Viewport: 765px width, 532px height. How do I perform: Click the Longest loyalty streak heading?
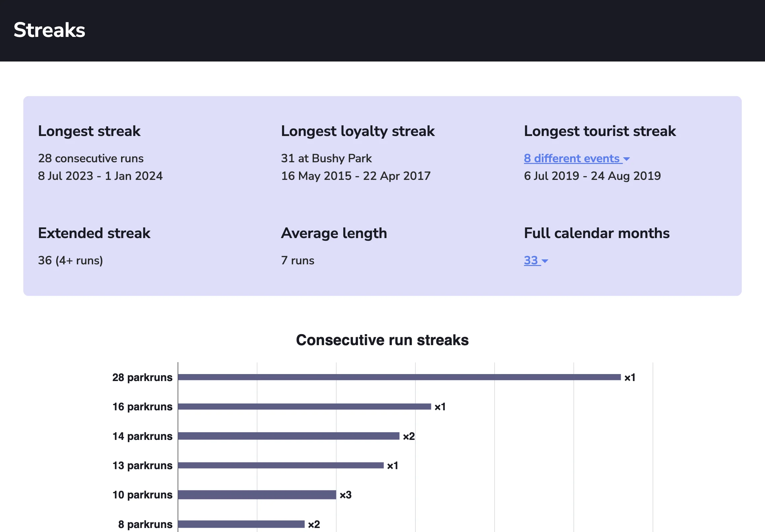coord(358,131)
